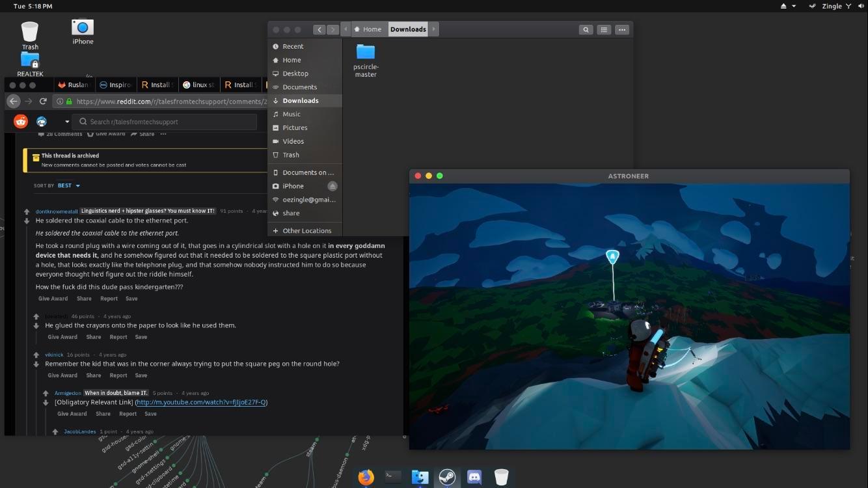Image resolution: width=868 pixels, height=488 pixels.
Task: Open Discord from the dock
Action: pos(474,477)
